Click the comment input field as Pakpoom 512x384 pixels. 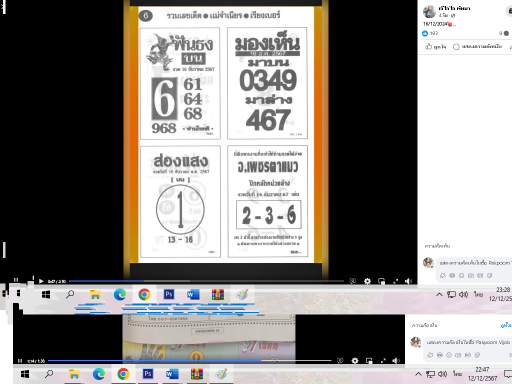point(475,263)
